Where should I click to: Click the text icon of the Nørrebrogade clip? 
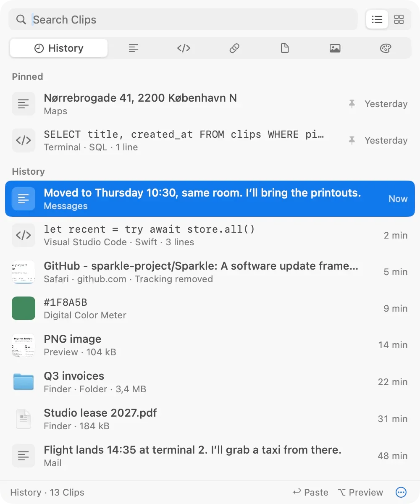(x=24, y=104)
